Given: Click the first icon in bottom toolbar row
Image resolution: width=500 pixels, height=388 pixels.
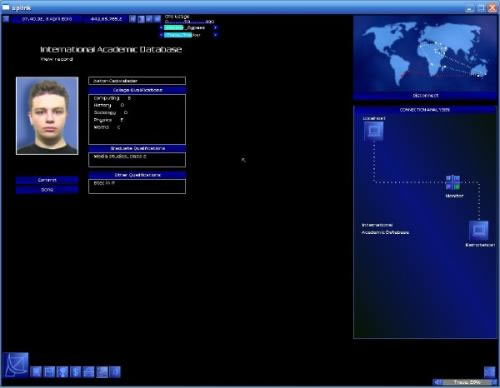Looking at the screenshot, I should 36,372.
